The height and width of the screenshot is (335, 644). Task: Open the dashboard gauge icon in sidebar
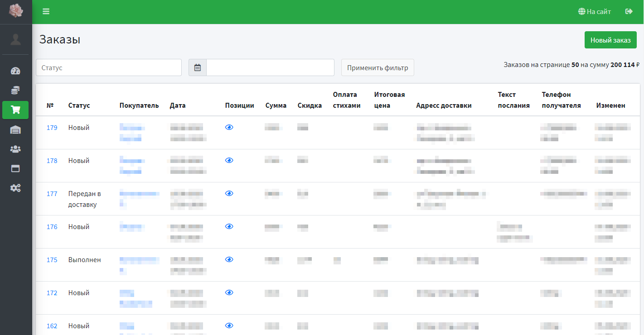[15, 71]
